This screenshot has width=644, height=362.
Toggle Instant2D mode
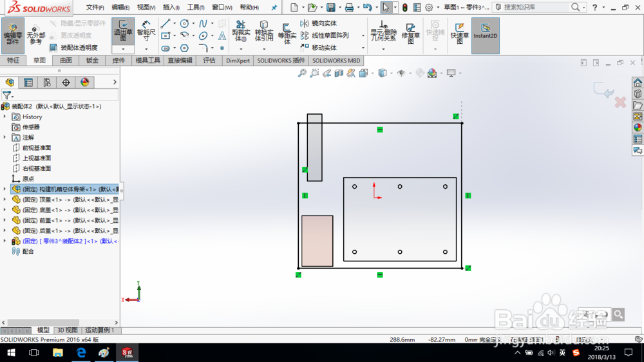[x=486, y=35]
